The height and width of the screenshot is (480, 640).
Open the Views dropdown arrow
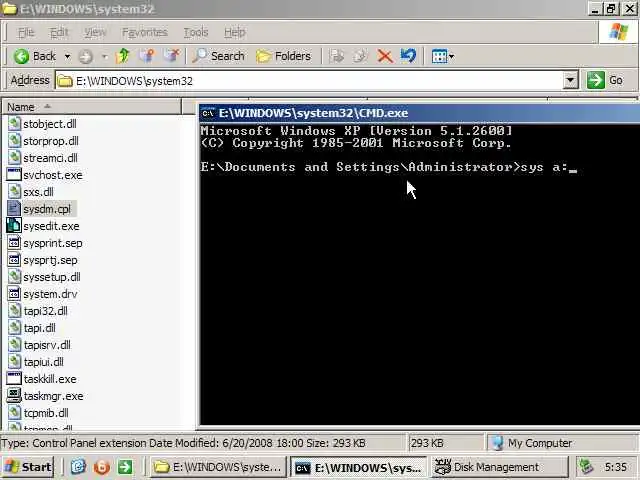pos(451,56)
